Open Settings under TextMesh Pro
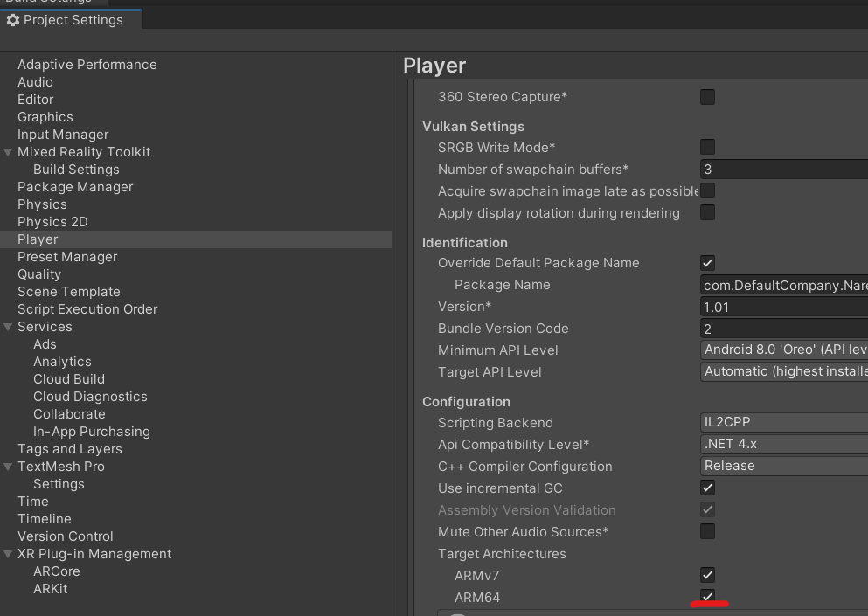The height and width of the screenshot is (616, 868). [x=59, y=484]
